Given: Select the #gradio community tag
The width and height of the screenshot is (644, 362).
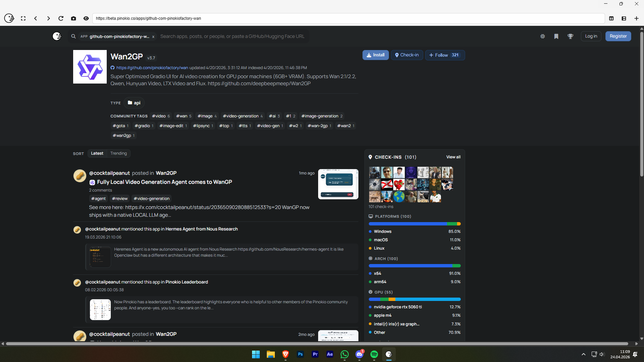Looking at the screenshot, I should (x=144, y=126).
